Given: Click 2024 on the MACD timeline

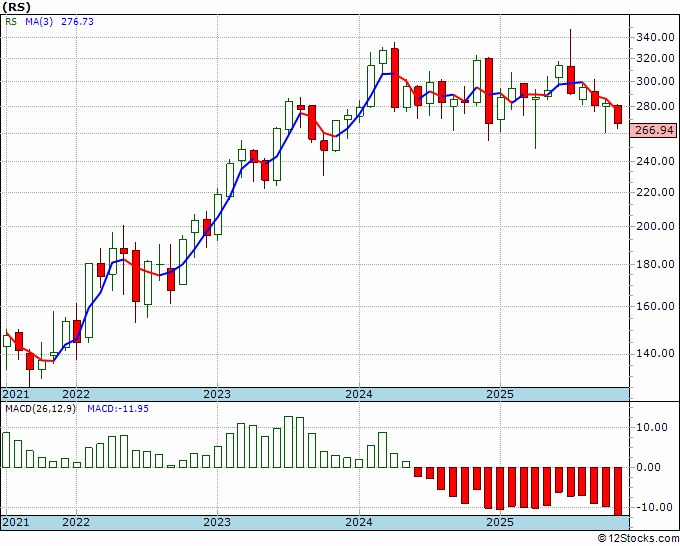Looking at the screenshot, I should [x=359, y=522].
